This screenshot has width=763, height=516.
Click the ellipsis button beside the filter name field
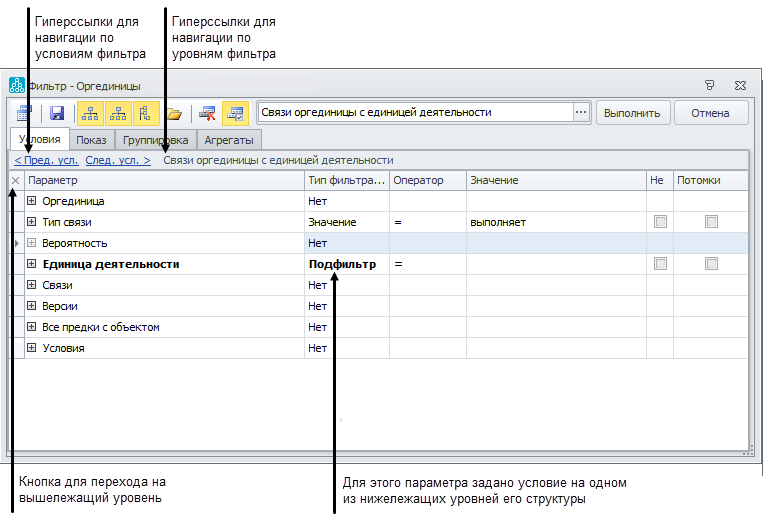582,113
